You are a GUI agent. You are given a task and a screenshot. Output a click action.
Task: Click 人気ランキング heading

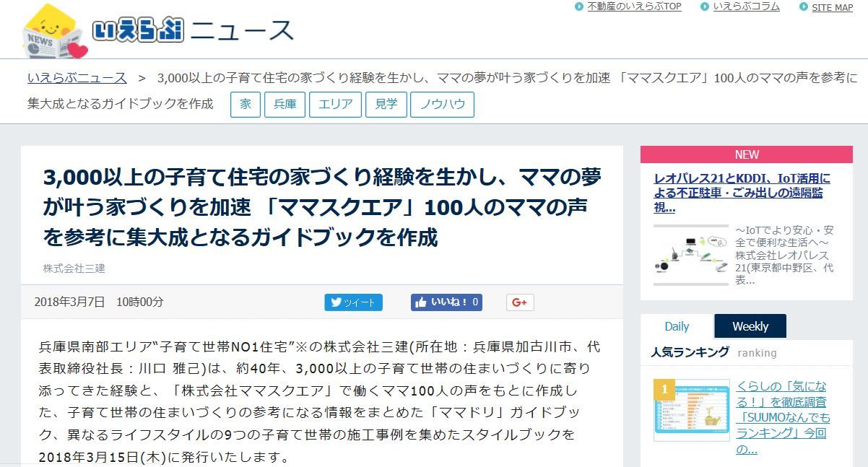[690, 352]
